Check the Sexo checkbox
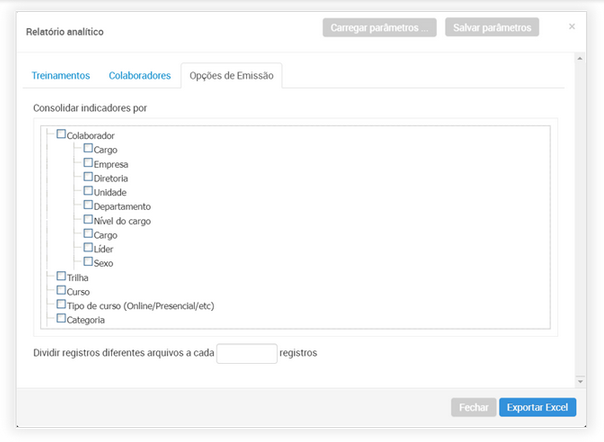The width and height of the screenshot is (604, 442). tap(88, 262)
